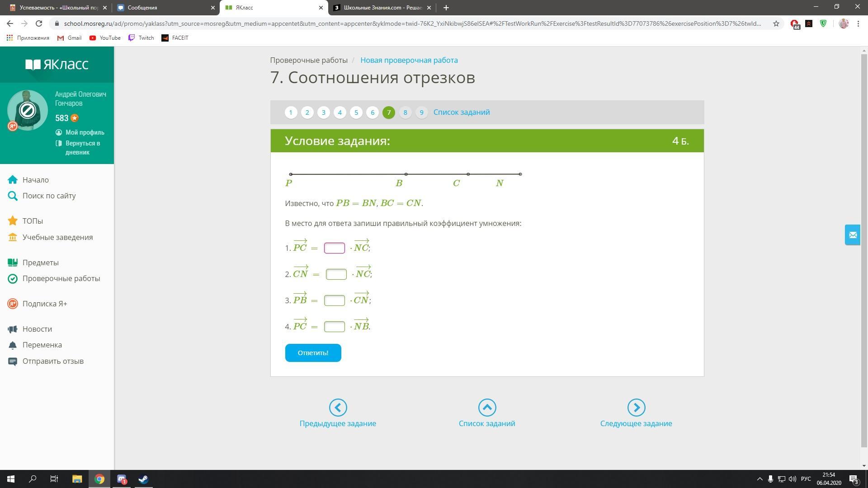
Task: Click the Переменка bell icon
Action: [x=13, y=345]
